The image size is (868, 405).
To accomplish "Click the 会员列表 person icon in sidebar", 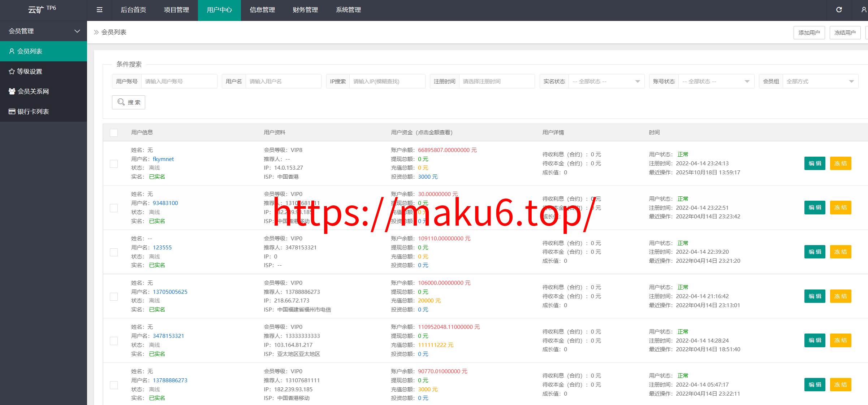I will click(12, 51).
